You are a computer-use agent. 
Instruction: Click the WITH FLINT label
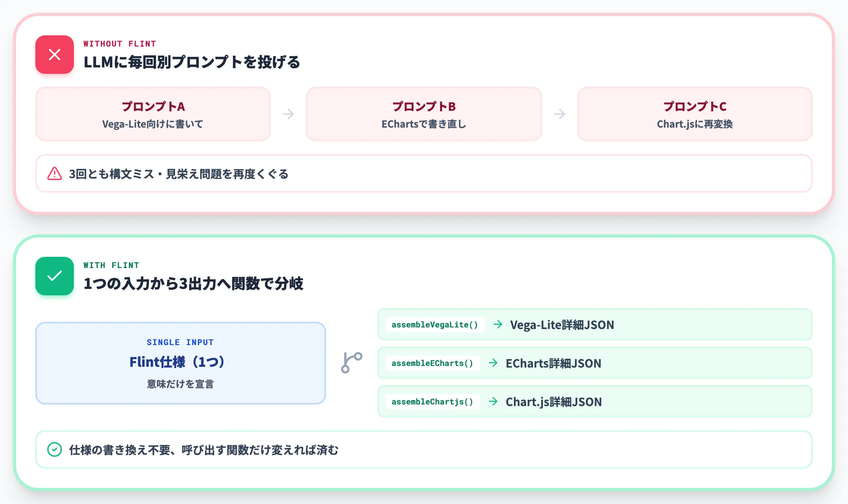point(111,265)
